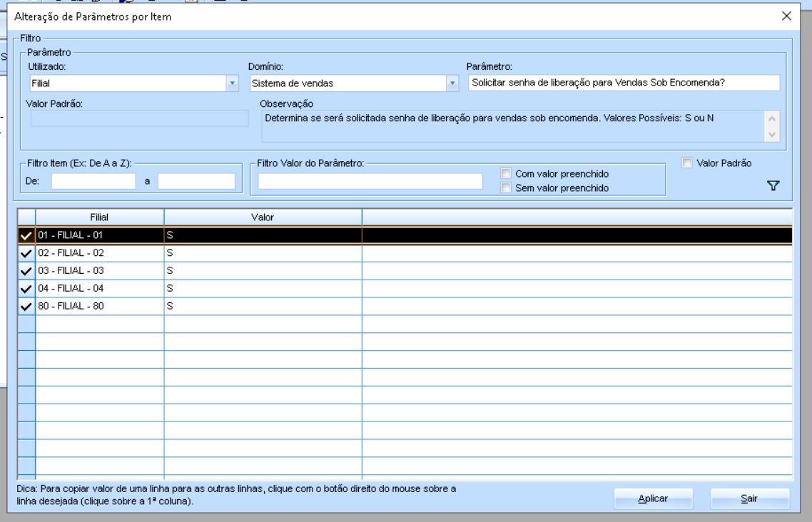Toggle checkmark for 02 - FILIAL - 02 row
This screenshot has height=522, width=812.
tap(26, 253)
